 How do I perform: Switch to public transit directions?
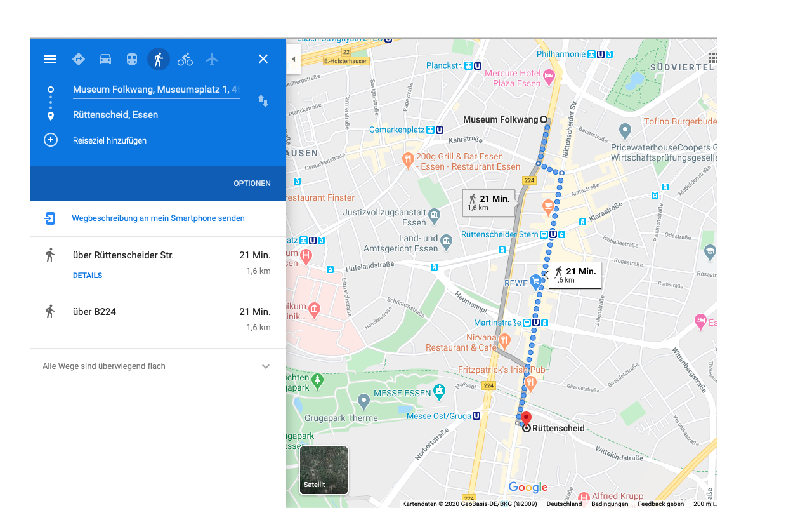132,59
